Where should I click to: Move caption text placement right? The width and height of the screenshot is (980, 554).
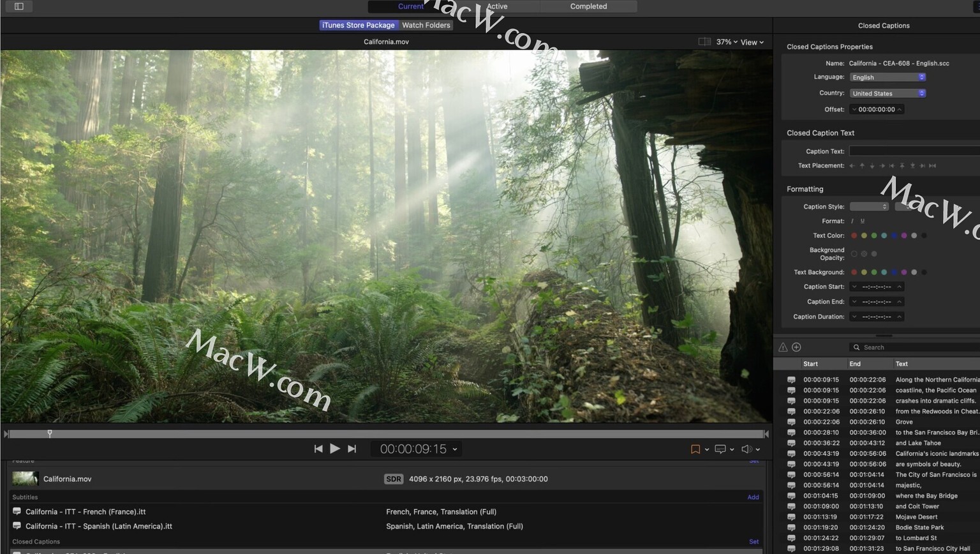[x=882, y=166]
